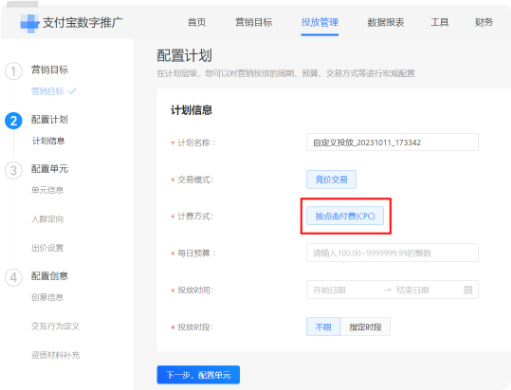
Task: Open 数据报表 tab
Action: [x=386, y=22]
